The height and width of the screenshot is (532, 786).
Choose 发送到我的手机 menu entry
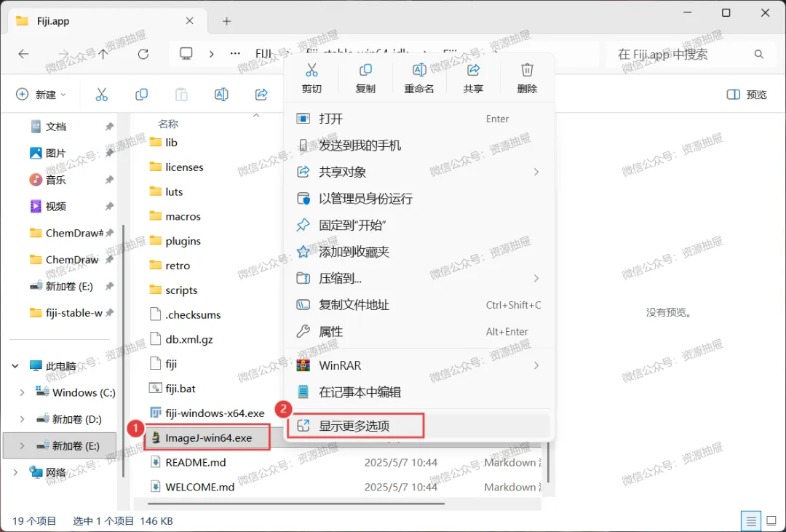419,146
